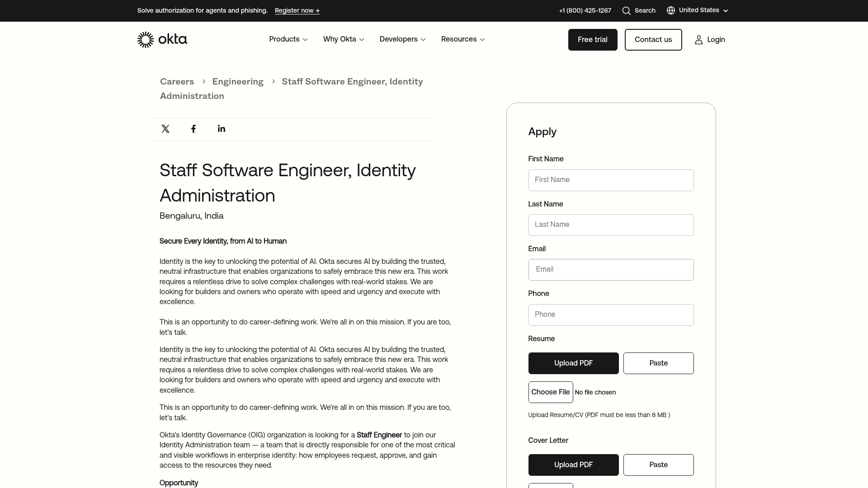Expand the Why Okta menu

pos(344,39)
